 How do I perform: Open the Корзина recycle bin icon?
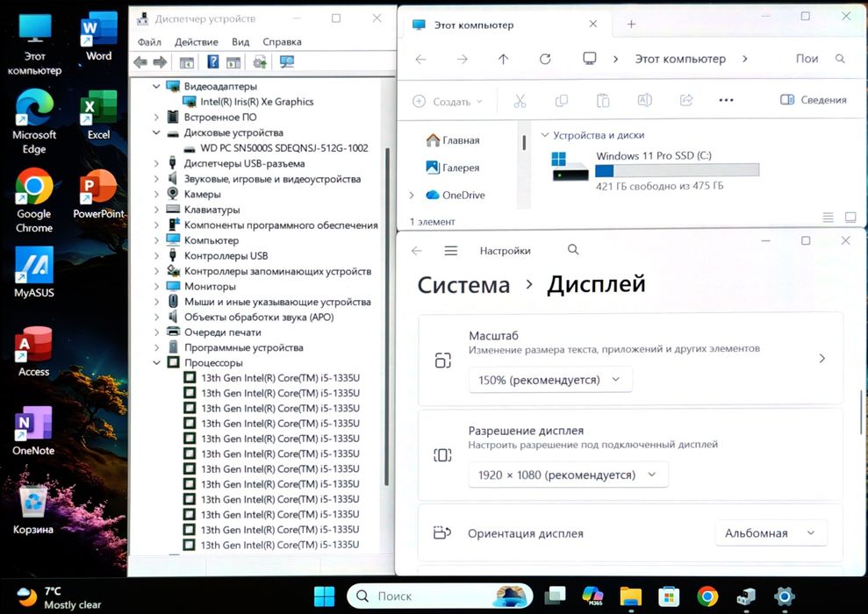33,510
